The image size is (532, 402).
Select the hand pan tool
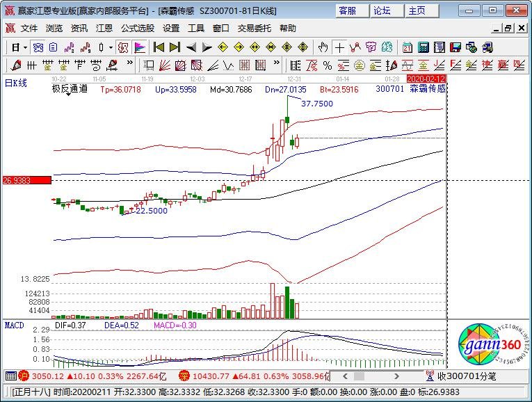(323, 47)
